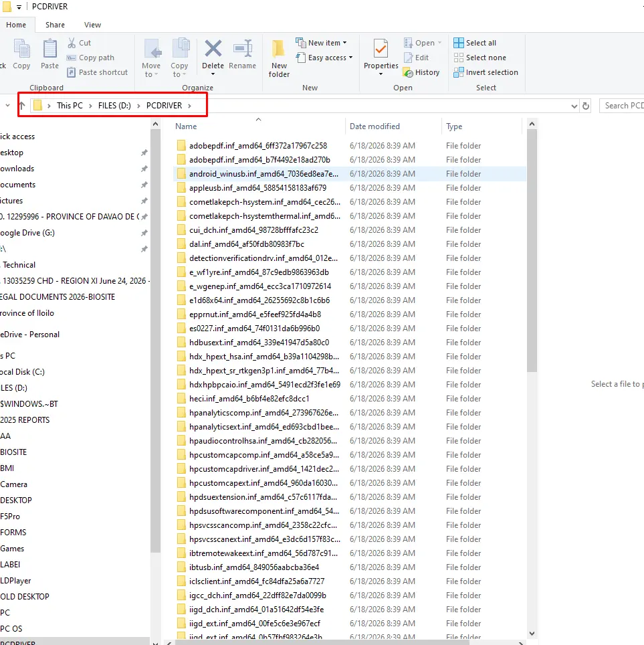Select appleusb.inf_amd64_58854158183af679 folder
Image resolution: width=644 pixels, height=645 pixels.
[257, 188]
